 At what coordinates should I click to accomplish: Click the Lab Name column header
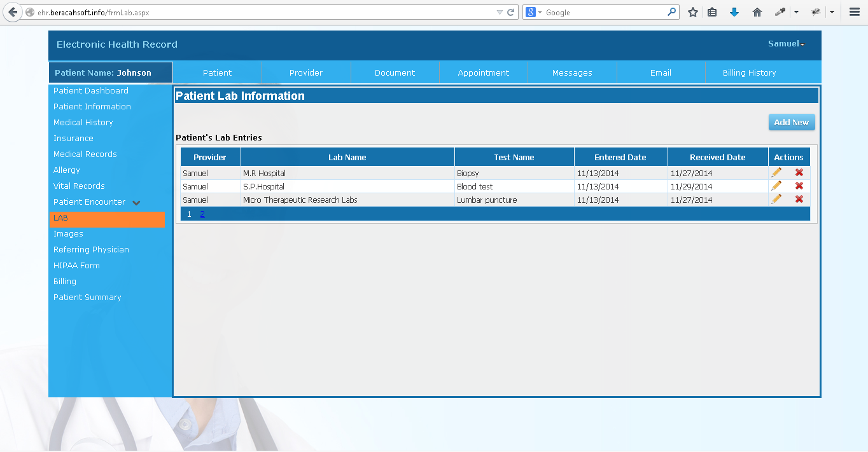coord(347,157)
